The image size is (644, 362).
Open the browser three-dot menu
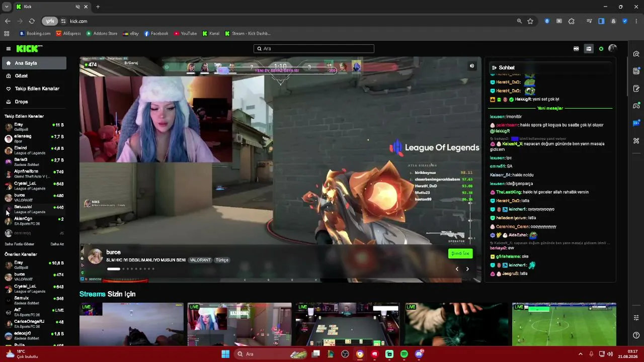(x=637, y=21)
